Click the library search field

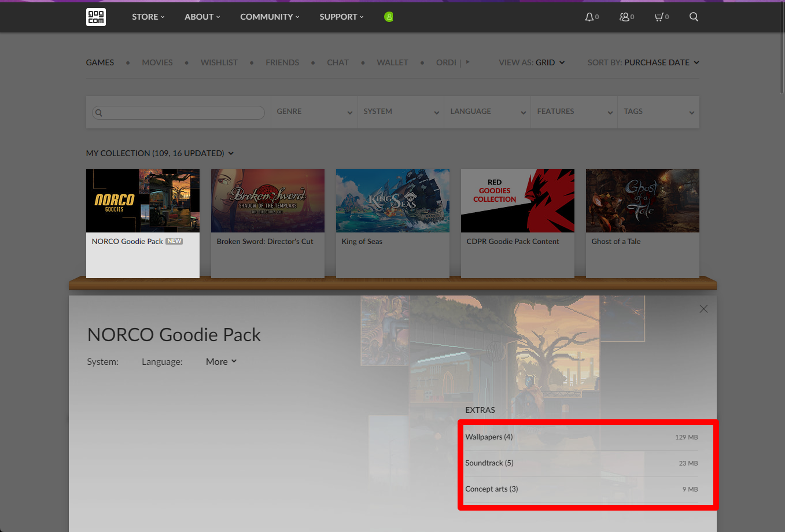(x=179, y=112)
